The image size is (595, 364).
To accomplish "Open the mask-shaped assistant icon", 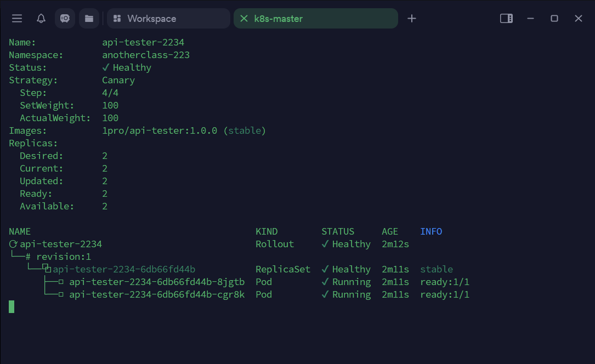I will (x=65, y=19).
